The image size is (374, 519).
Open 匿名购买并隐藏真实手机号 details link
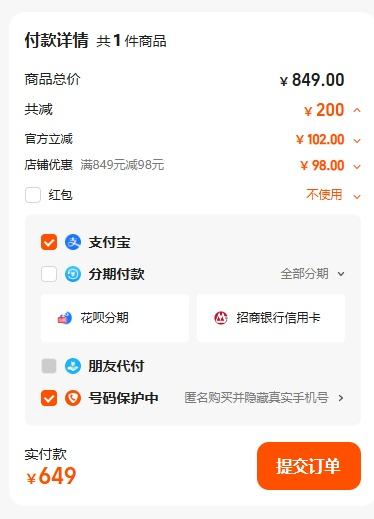(264, 398)
